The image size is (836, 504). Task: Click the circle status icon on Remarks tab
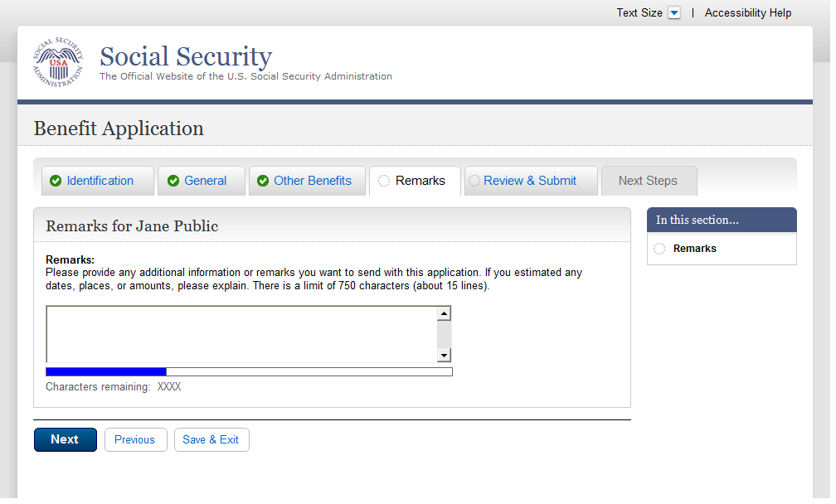[x=384, y=182]
